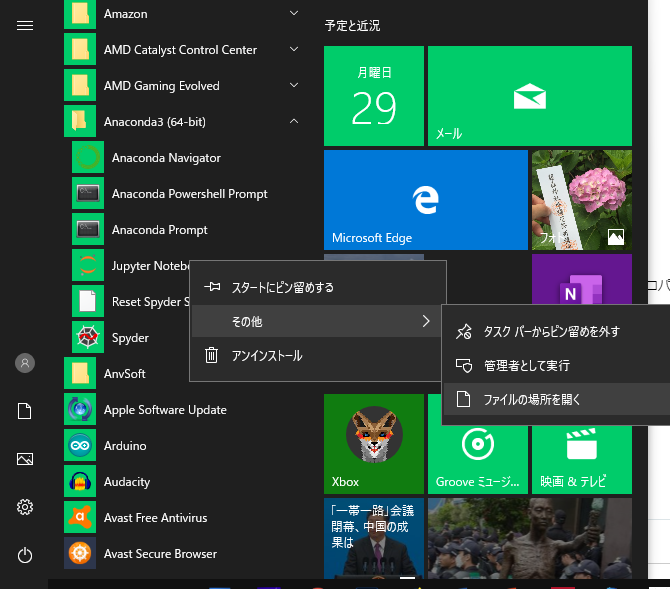This screenshot has width=670, height=589.
Task: Open the フォト tile with flower photo
Action: coord(582,200)
